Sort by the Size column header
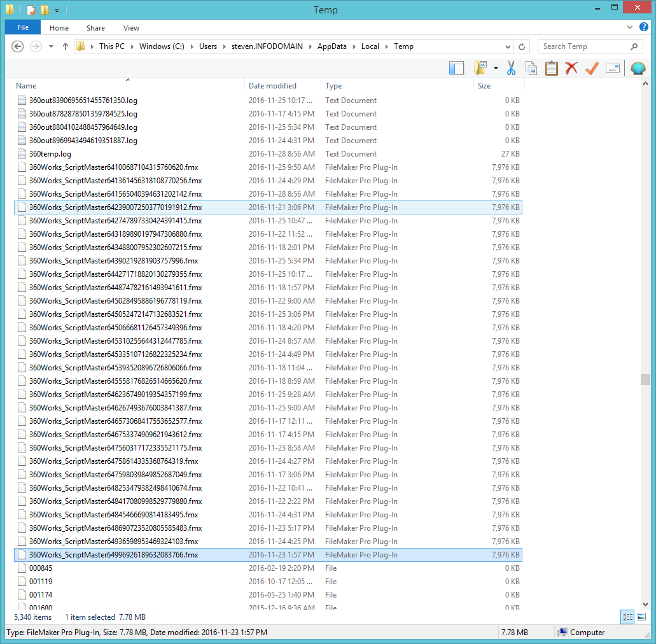This screenshot has height=644, width=656. pos(484,85)
